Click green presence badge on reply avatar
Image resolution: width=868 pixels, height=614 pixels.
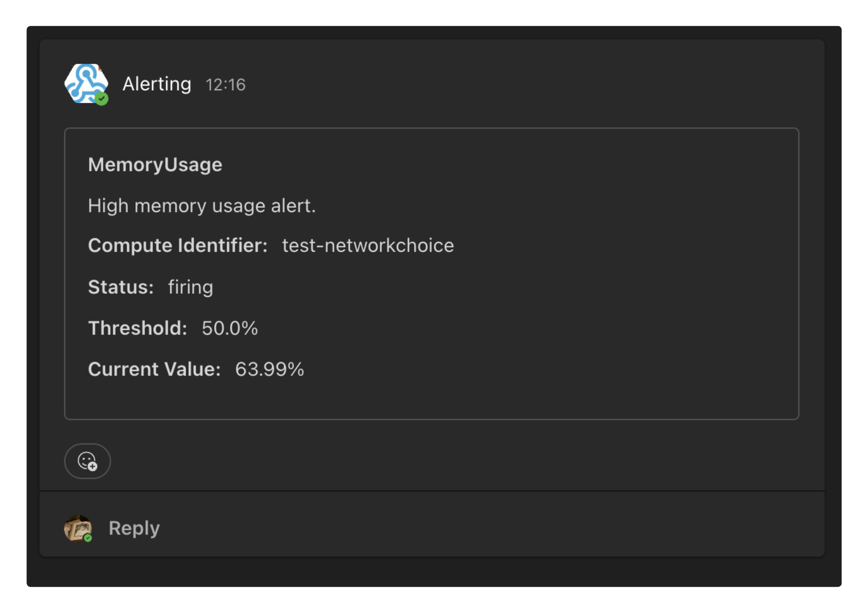click(x=88, y=538)
